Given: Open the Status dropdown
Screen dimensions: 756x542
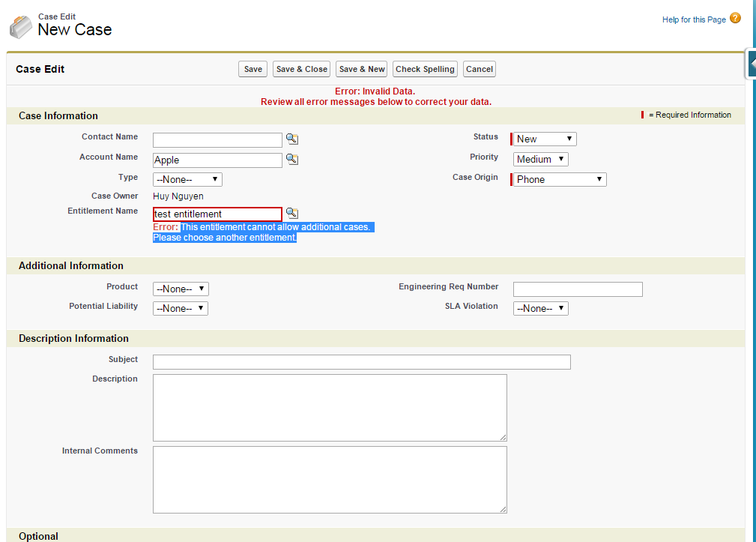Looking at the screenshot, I should (545, 139).
